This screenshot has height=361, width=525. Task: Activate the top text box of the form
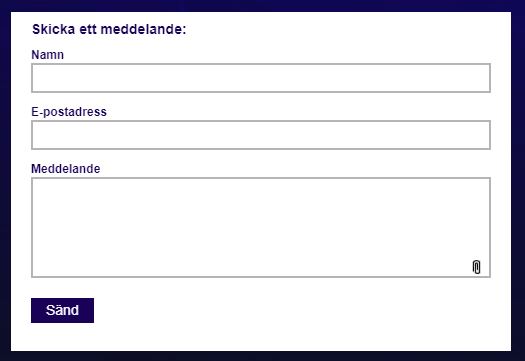[x=261, y=78]
